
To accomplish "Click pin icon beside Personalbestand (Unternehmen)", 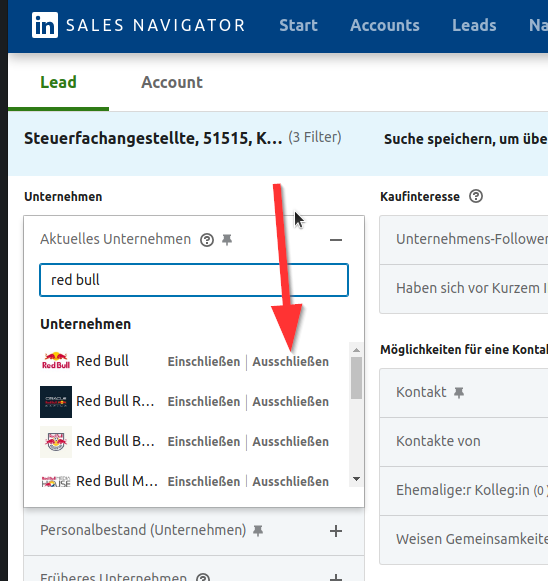I will point(258,531).
